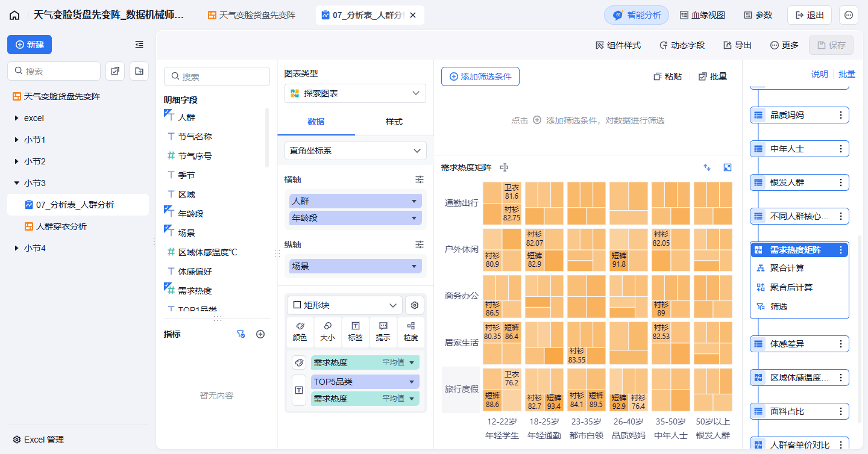Click the Granularity property button

411,332
